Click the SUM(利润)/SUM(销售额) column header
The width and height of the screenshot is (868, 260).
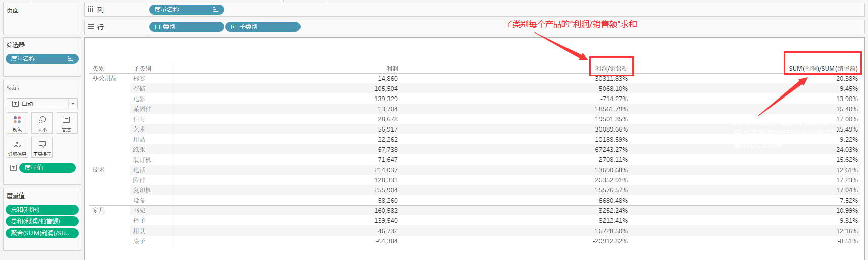click(823, 69)
